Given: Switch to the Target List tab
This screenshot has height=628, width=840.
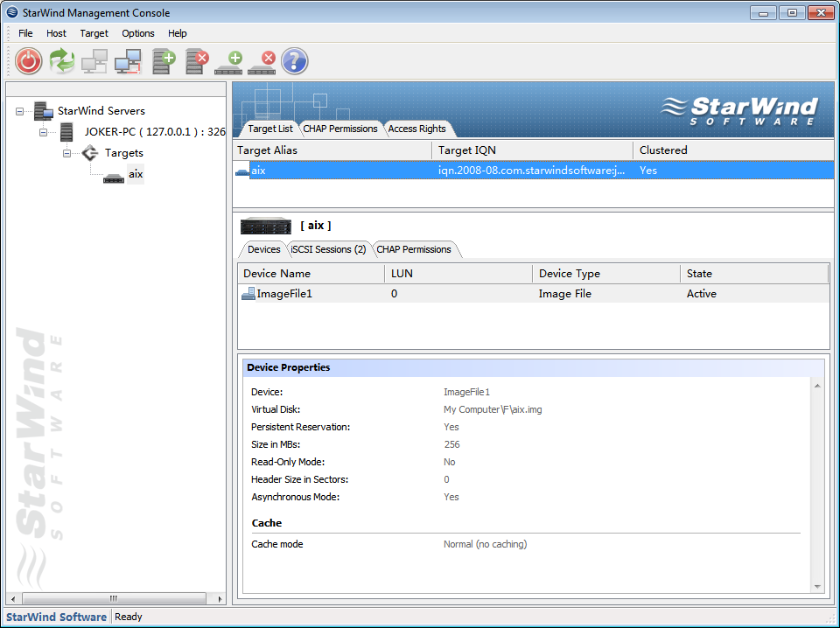Looking at the screenshot, I should (270, 129).
